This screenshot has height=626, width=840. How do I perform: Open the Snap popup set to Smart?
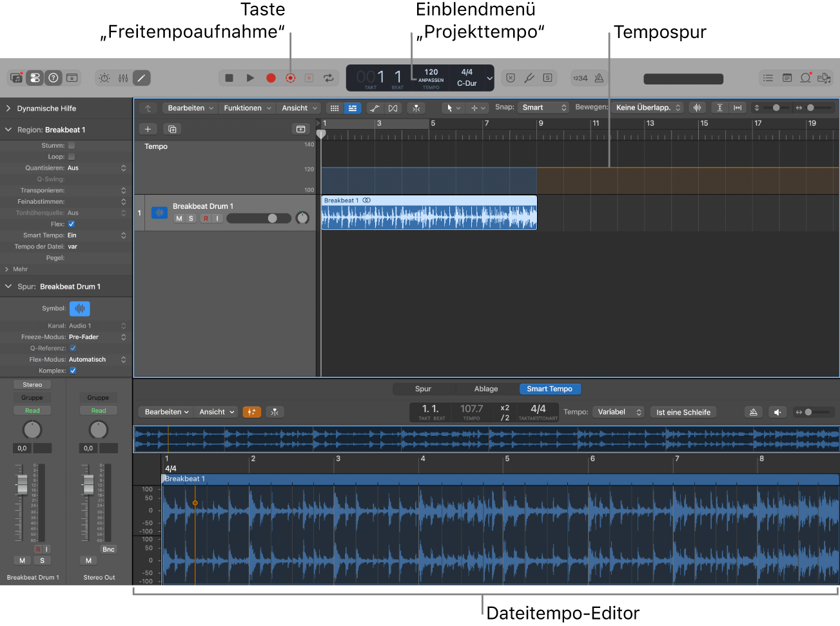544,108
